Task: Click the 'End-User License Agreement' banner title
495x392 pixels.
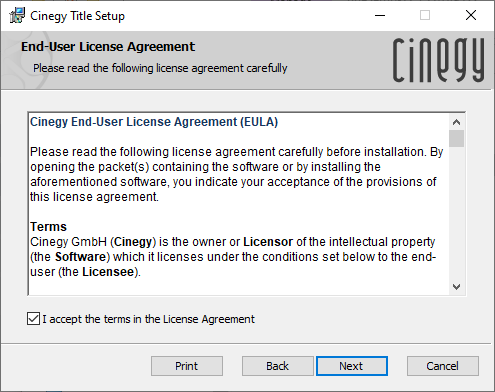Action: pyautogui.click(x=108, y=47)
